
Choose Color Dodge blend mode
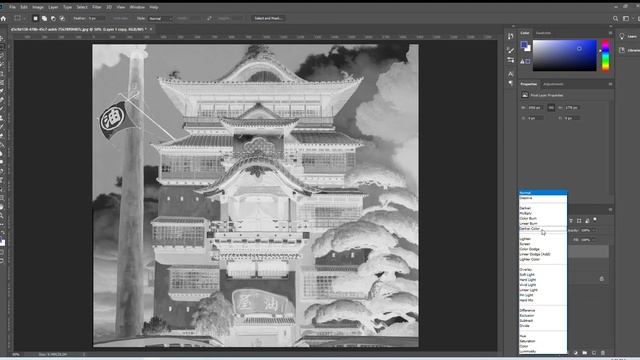[x=543, y=249]
